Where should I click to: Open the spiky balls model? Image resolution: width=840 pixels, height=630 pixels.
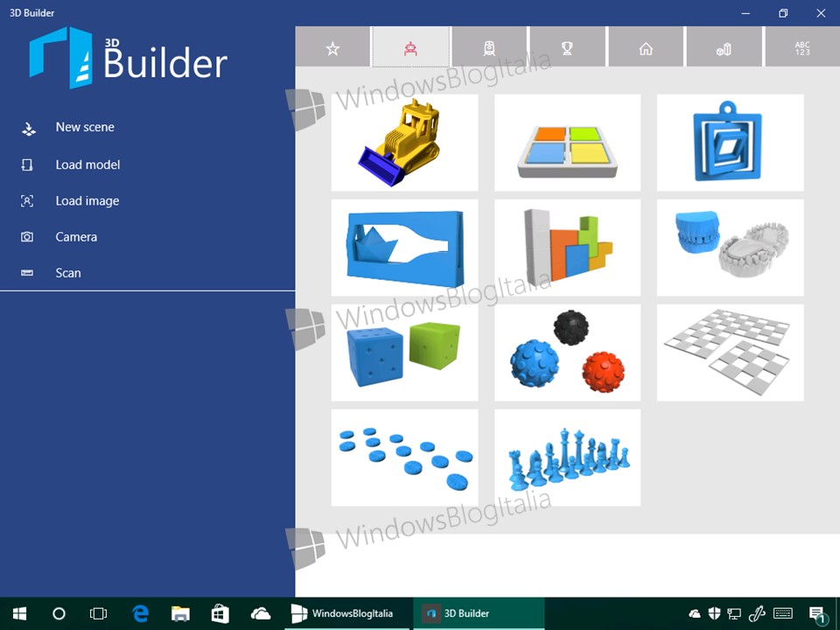coord(567,353)
